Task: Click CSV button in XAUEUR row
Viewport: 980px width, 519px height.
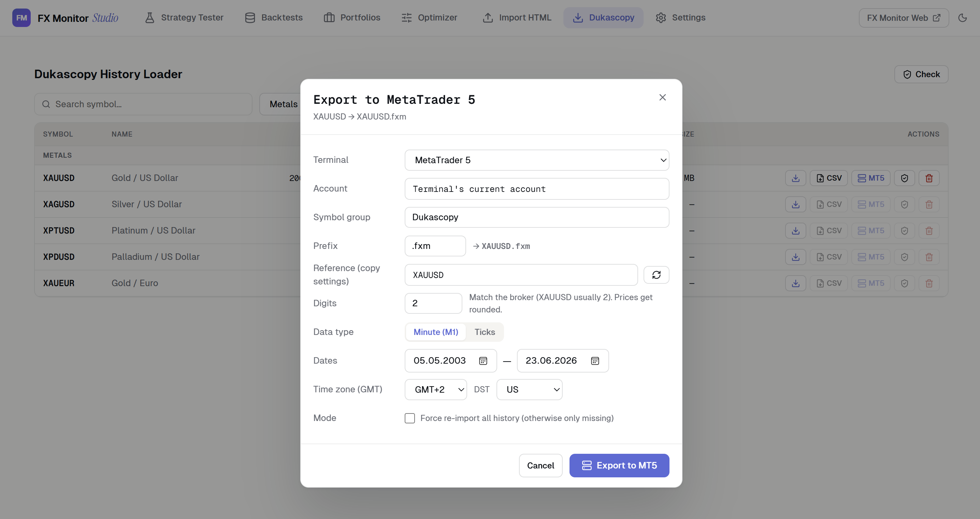Action: point(828,283)
